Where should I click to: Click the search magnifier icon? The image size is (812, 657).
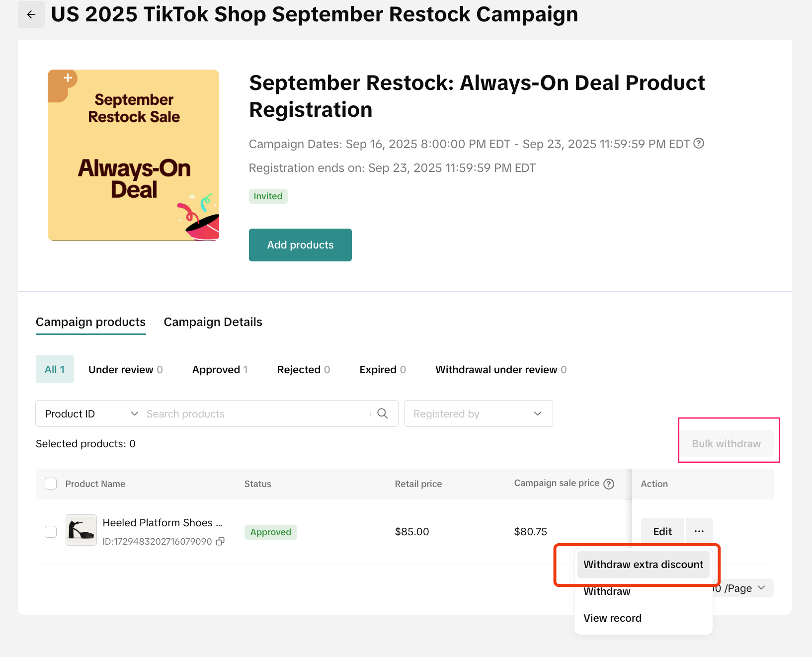pyautogui.click(x=382, y=413)
